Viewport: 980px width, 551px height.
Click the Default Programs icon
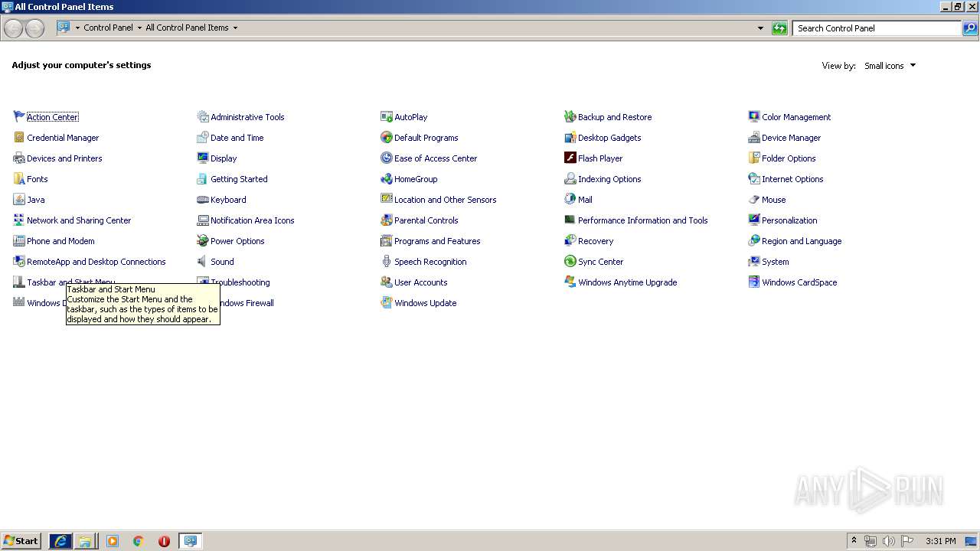click(387, 138)
